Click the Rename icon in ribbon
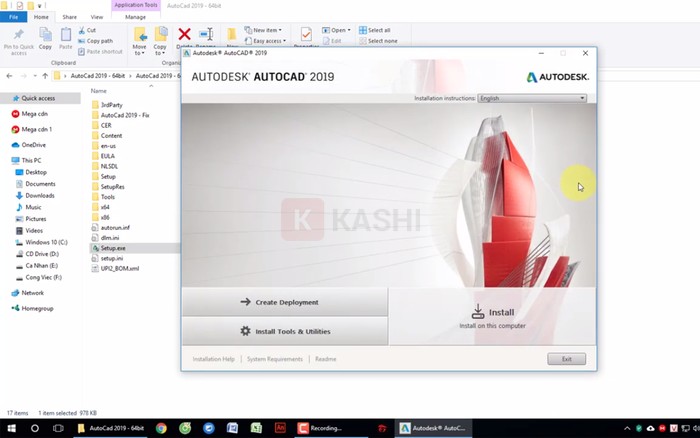Screen dimensions: 700x438 tap(206, 34)
